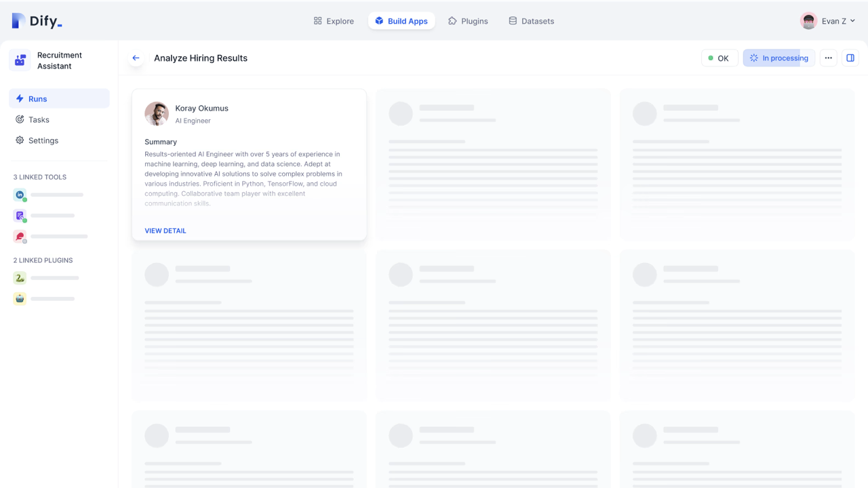Viewport: 868px width, 488px height.
Task: Select the purple document linked tool icon
Action: pos(20,216)
